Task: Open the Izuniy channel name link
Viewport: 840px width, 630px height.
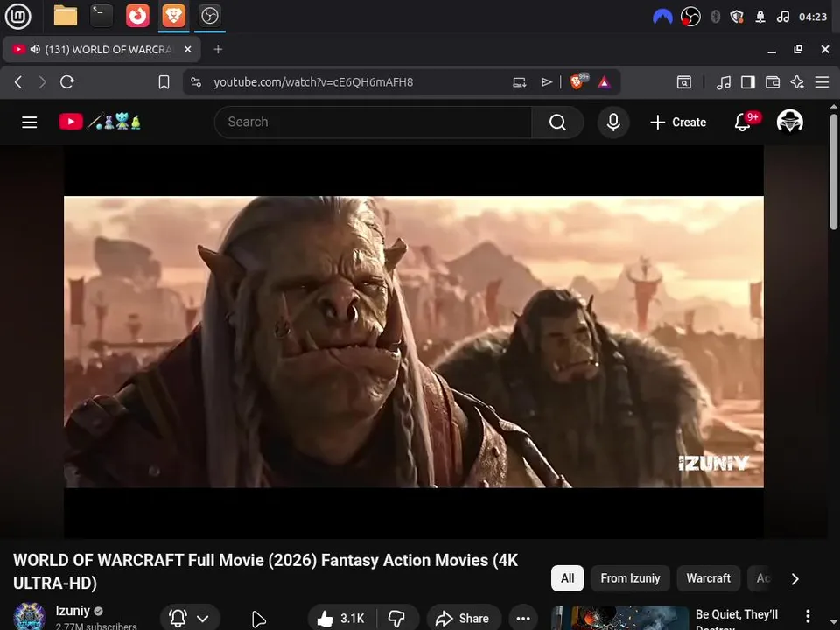Action: coord(73,611)
